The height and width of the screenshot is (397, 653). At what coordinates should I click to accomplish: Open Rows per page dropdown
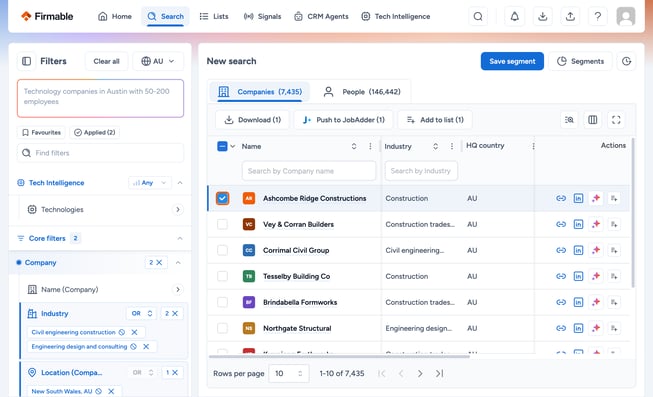(x=289, y=374)
